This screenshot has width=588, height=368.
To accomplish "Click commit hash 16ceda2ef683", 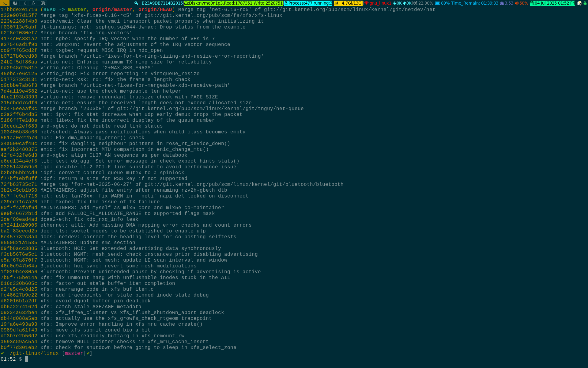I will (19, 126).
